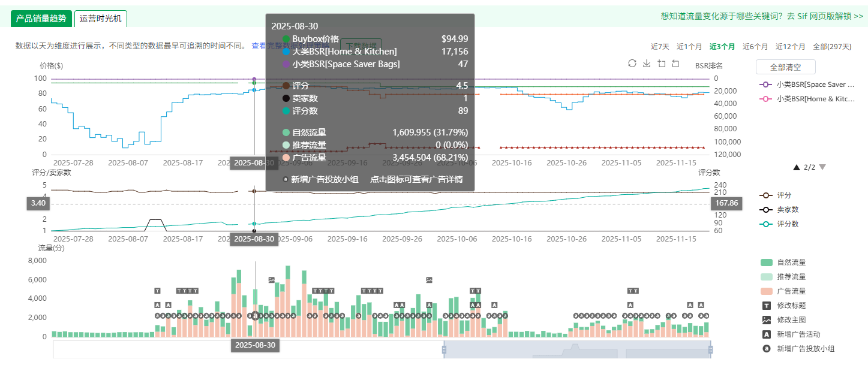Click the chart refresh/restore icon
Image resolution: width=868 pixels, height=383 pixels.
click(632, 64)
